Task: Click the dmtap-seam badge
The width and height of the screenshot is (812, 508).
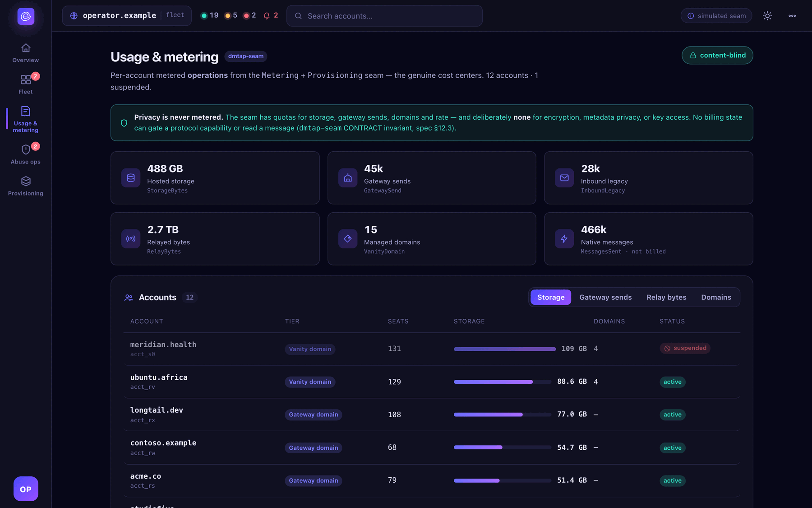Action: click(246, 56)
